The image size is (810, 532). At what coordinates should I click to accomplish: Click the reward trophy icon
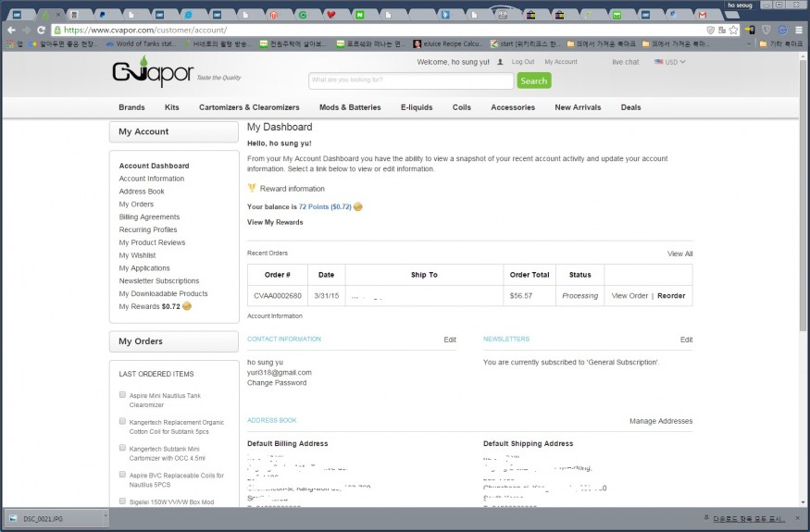coord(252,188)
